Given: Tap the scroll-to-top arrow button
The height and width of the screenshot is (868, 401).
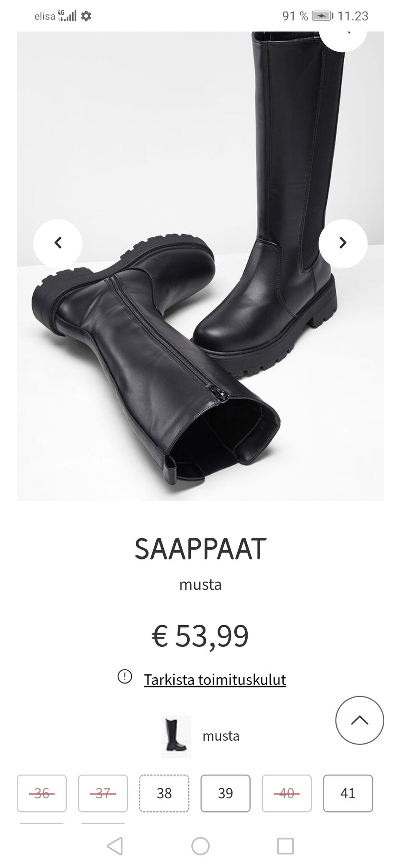Looking at the screenshot, I should click(360, 720).
